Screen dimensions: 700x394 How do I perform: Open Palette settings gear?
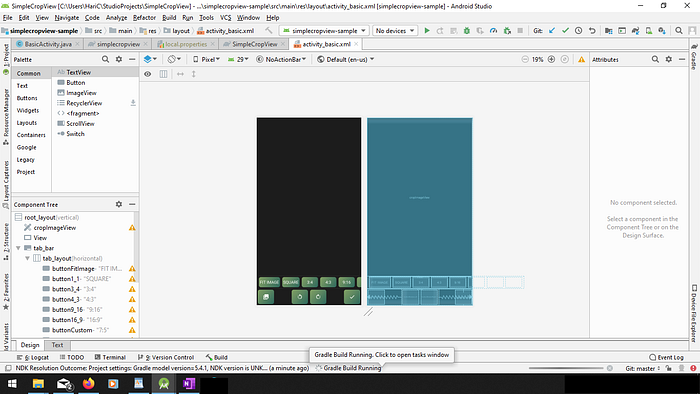click(119, 59)
